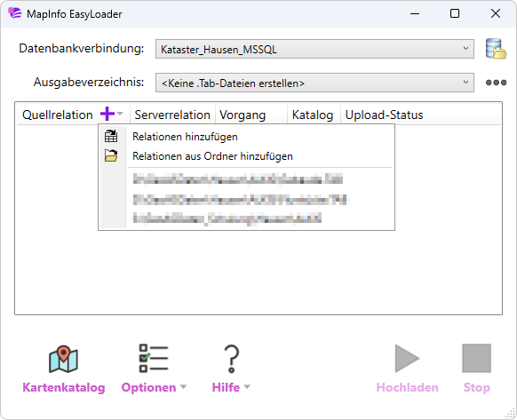This screenshot has height=420, width=517.
Task: Expand the Ausgabeverzeichnis dropdown list
Action: [465, 82]
